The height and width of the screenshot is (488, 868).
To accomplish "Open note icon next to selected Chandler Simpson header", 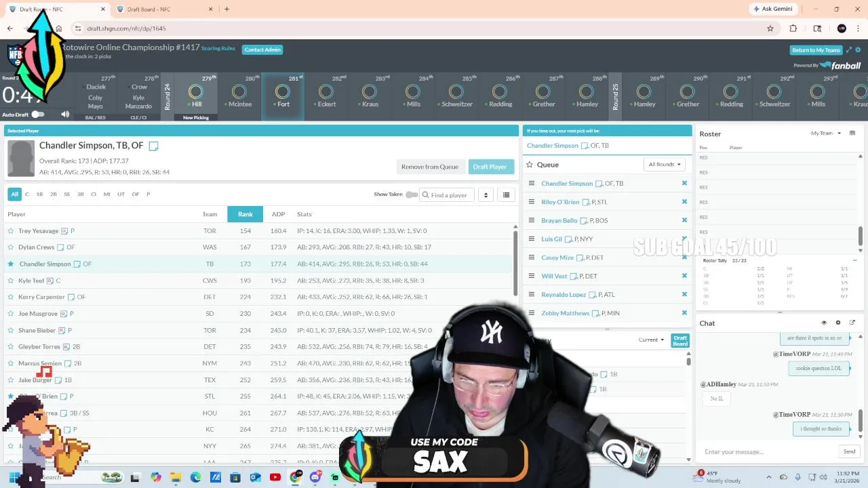I will click(154, 146).
